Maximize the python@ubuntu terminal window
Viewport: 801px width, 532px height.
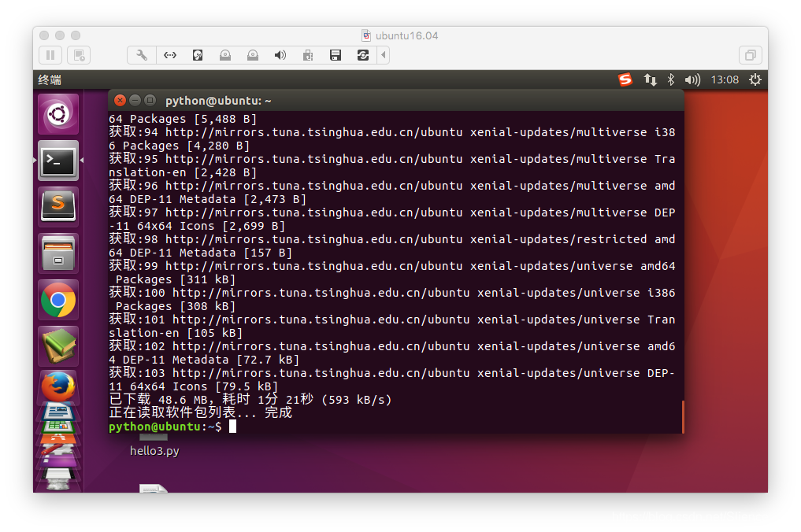coord(150,101)
